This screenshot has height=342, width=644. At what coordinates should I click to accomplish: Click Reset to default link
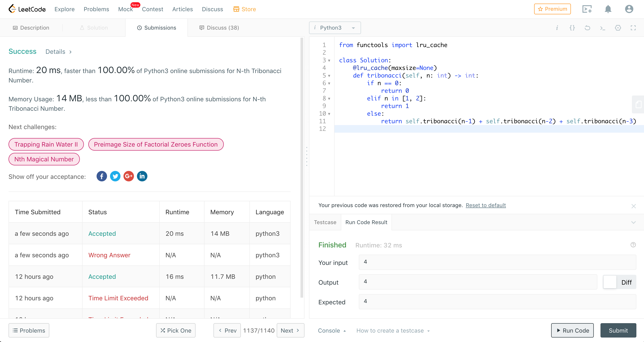click(x=485, y=205)
